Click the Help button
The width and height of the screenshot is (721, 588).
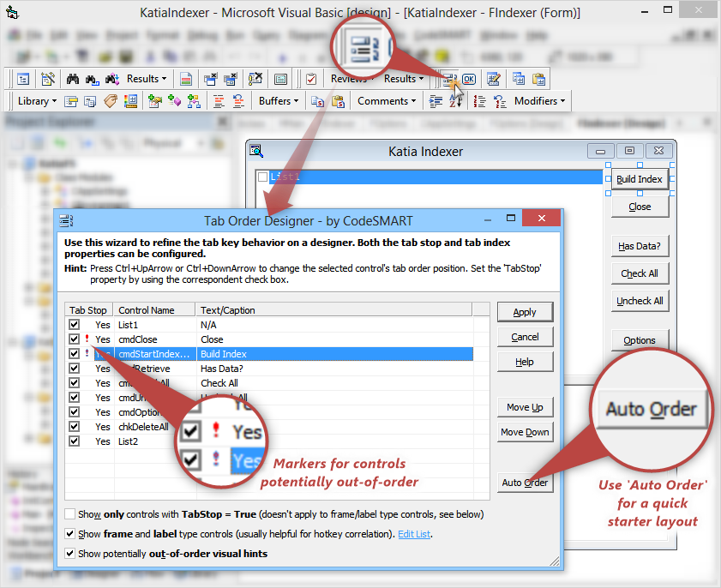[525, 362]
